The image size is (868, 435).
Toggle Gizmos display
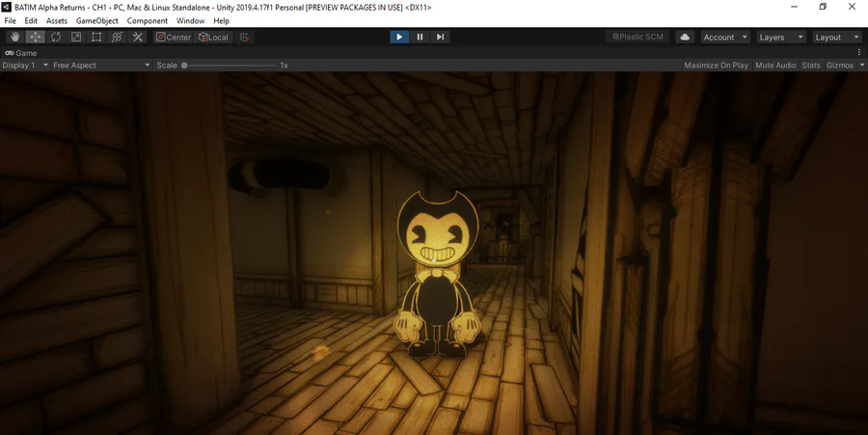tap(840, 66)
